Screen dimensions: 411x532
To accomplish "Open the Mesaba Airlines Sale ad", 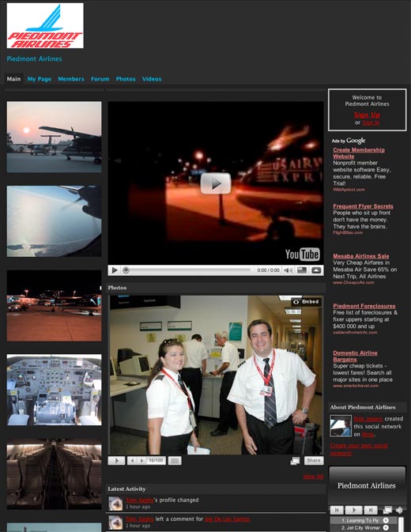I will (x=361, y=256).
